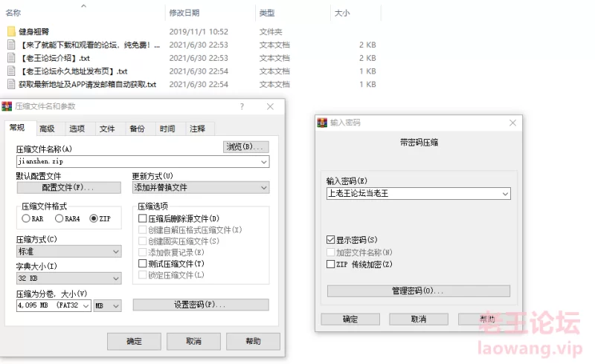The width and height of the screenshot is (595, 364).
Task: Select folder name 健身翘臀
Action: 33,31
